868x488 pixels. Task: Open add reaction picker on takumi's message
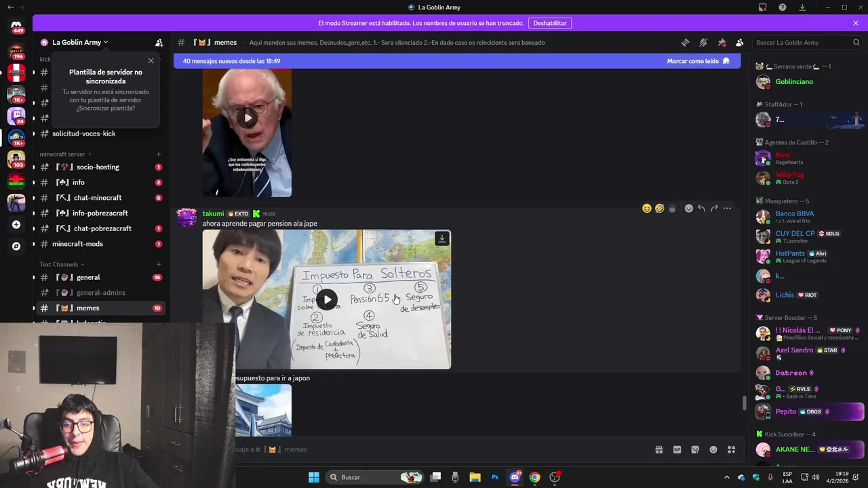pyautogui.click(x=689, y=208)
